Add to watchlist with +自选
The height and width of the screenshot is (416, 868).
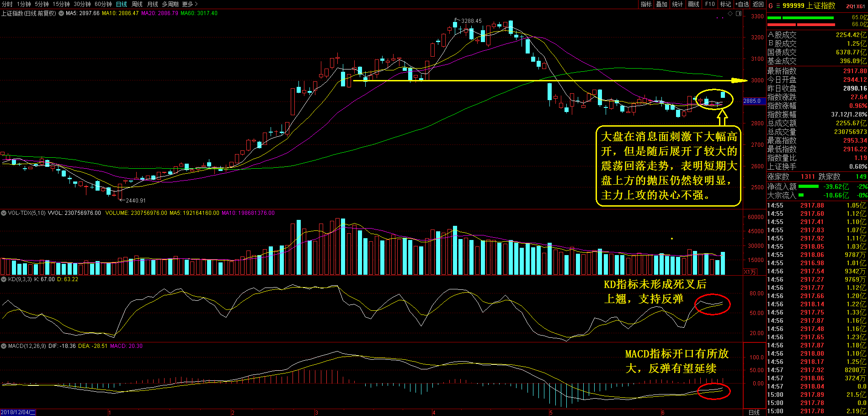click(x=742, y=4)
